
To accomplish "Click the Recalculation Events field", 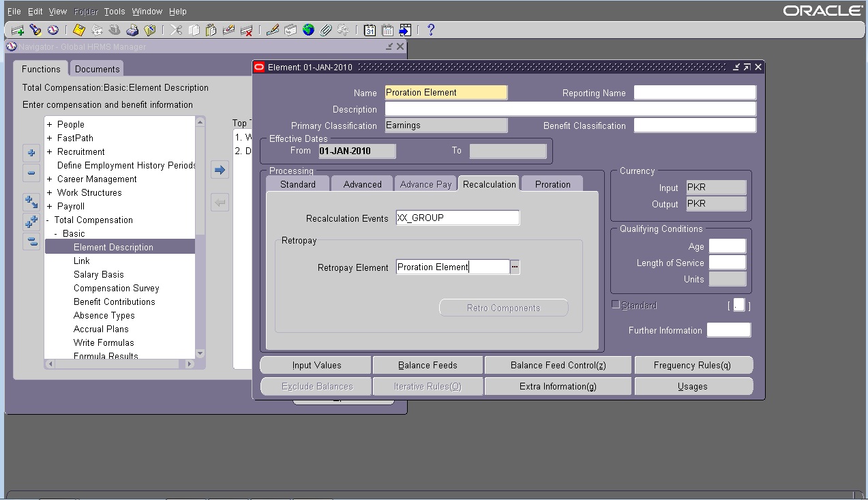I will click(x=458, y=218).
